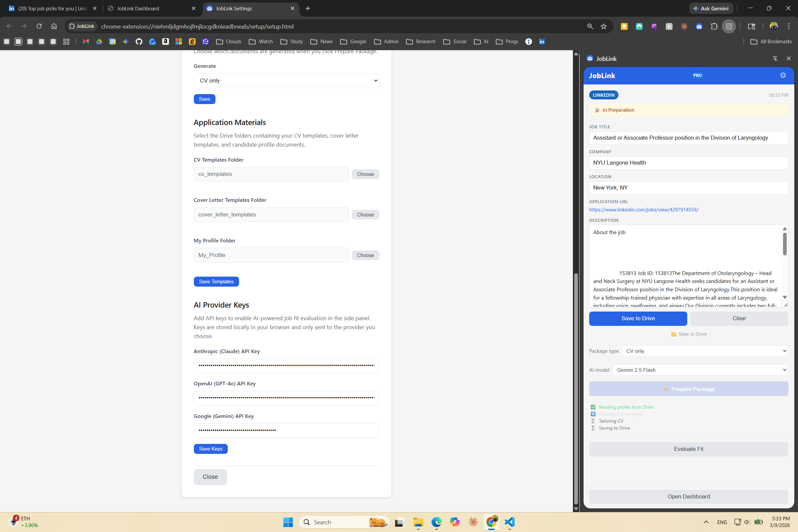Open the Chrome three-dot menu
The image size is (798, 532).
coord(788,26)
